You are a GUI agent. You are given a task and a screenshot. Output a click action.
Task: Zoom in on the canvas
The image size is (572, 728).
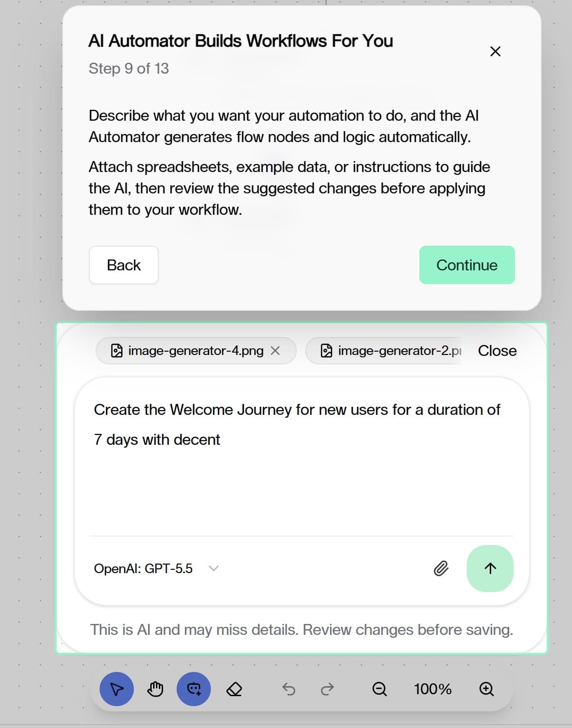pos(486,689)
